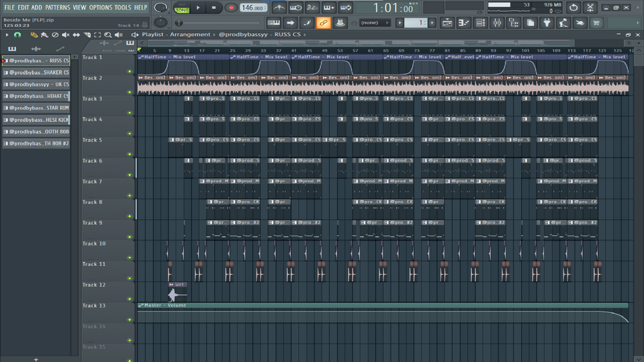
Task: Adjust the main pitch knob
Action: (x=161, y=22)
